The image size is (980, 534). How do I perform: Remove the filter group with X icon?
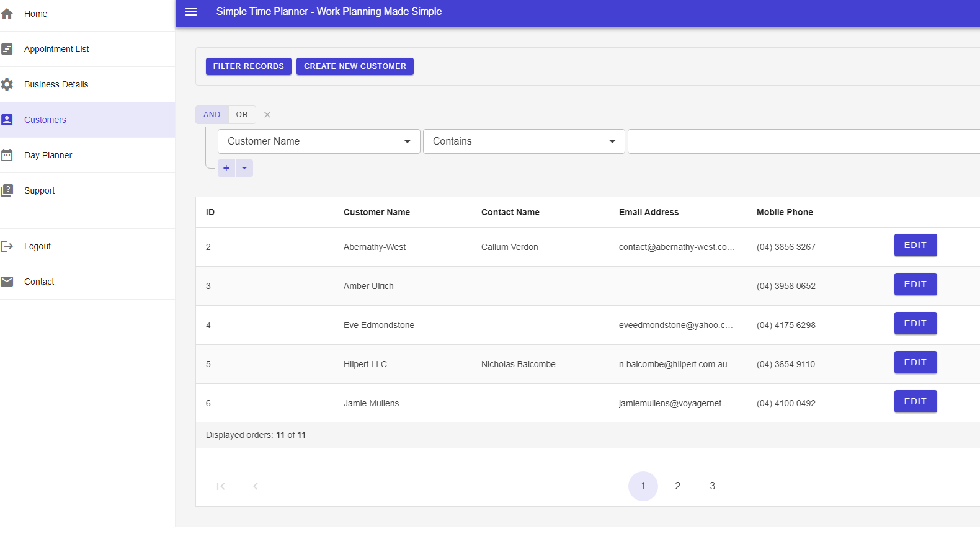[267, 115]
